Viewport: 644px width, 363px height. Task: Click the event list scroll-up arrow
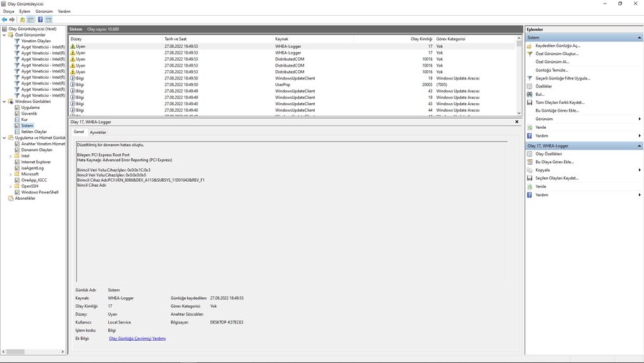[x=519, y=38]
